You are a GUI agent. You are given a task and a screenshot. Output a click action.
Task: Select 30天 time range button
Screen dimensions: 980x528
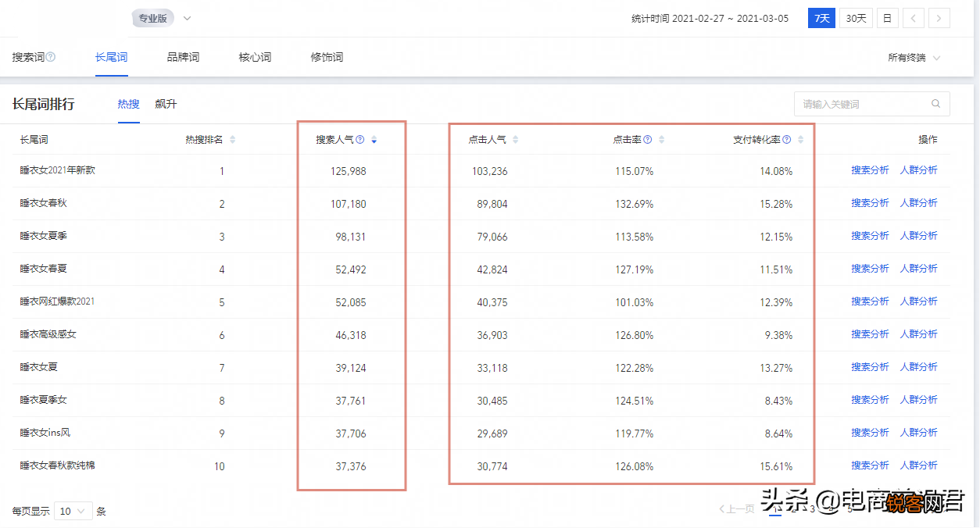tap(856, 18)
